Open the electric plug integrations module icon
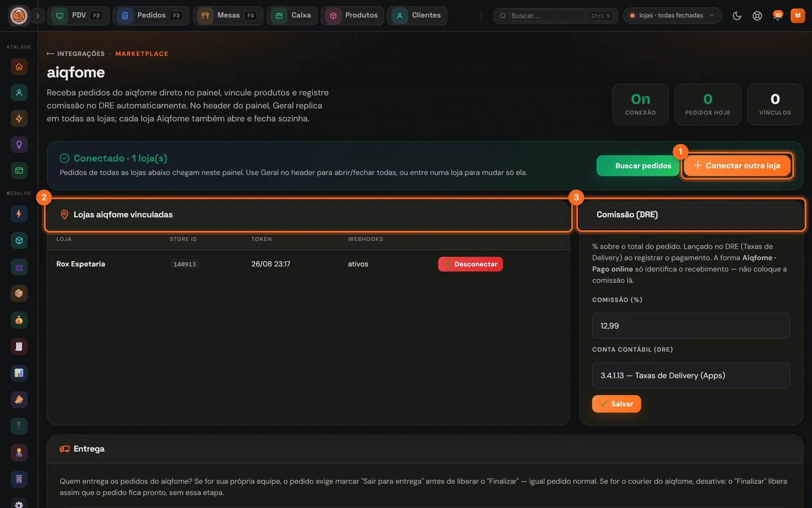This screenshot has width=812, height=508. (x=19, y=426)
